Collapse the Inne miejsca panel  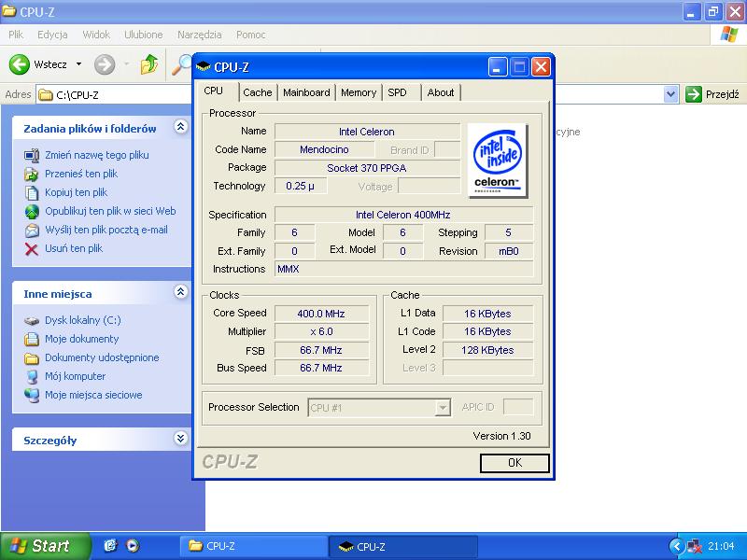[x=180, y=293]
